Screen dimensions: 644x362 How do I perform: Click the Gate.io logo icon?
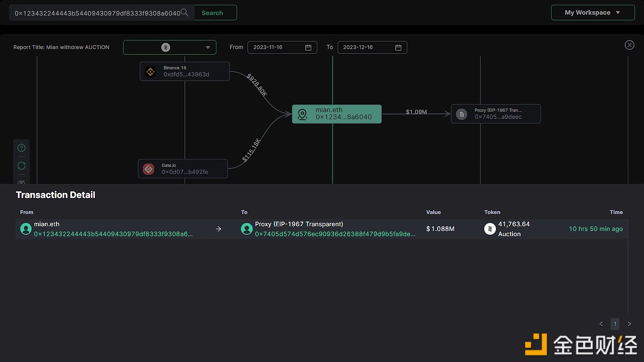tap(149, 169)
